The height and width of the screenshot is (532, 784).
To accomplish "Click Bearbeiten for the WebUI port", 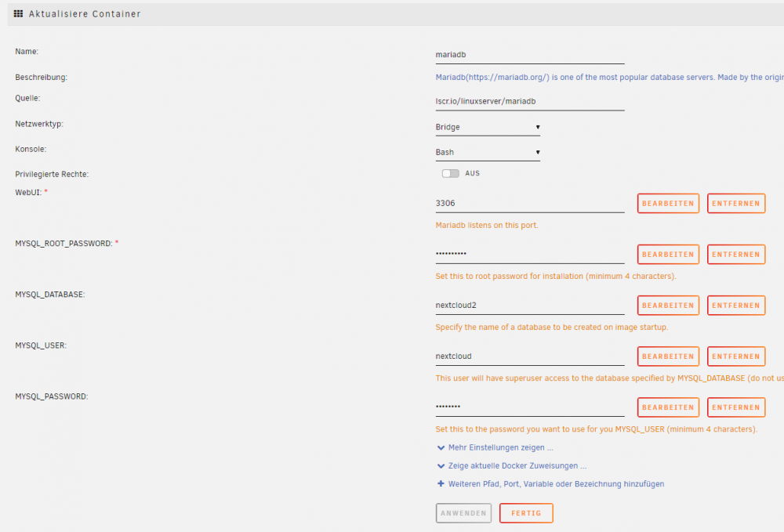I will [x=668, y=203].
